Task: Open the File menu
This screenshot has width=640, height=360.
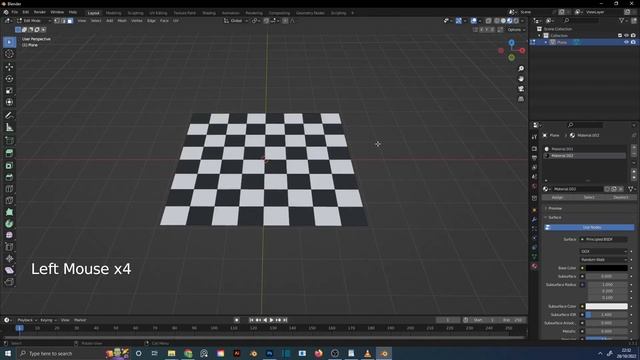Action: tap(15, 12)
